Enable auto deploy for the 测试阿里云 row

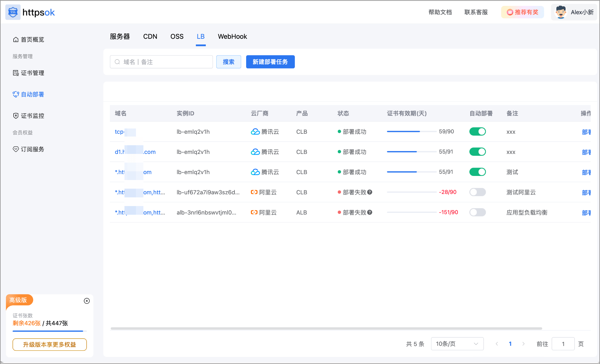[x=477, y=192]
